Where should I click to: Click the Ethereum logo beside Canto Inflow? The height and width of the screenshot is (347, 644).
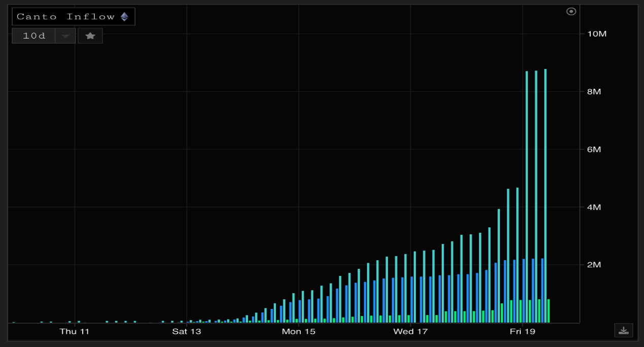124,17
